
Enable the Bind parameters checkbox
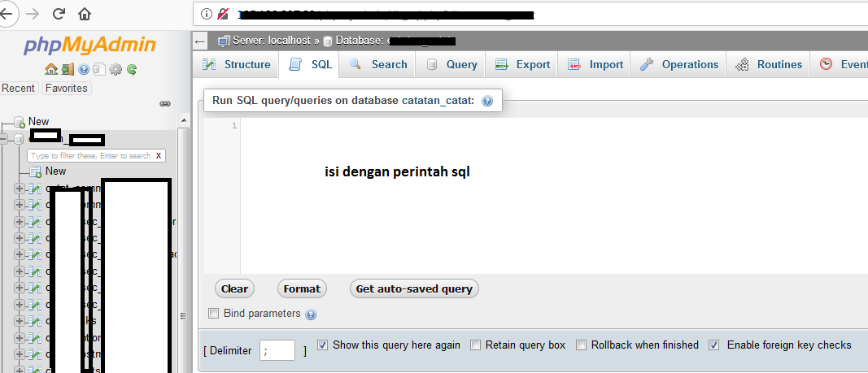214,314
